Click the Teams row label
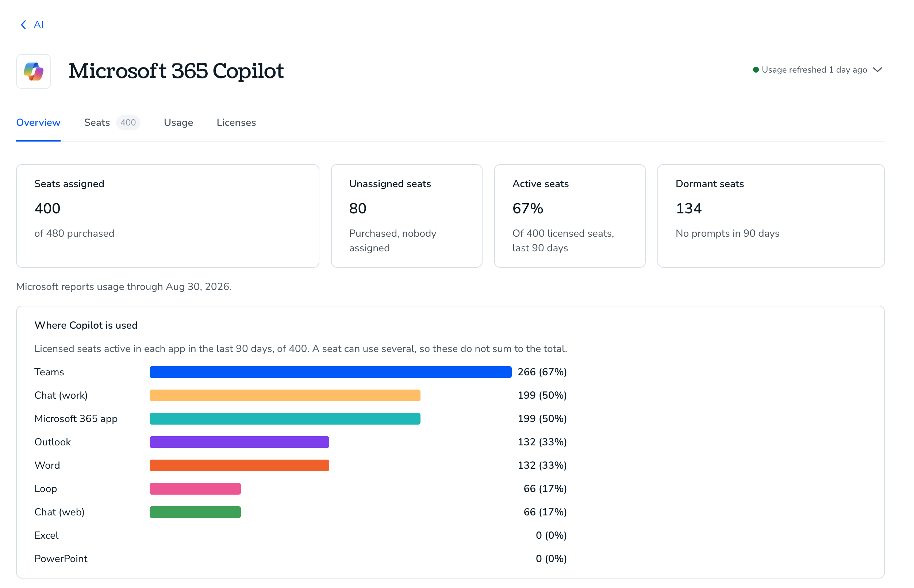 coord(49,372)
